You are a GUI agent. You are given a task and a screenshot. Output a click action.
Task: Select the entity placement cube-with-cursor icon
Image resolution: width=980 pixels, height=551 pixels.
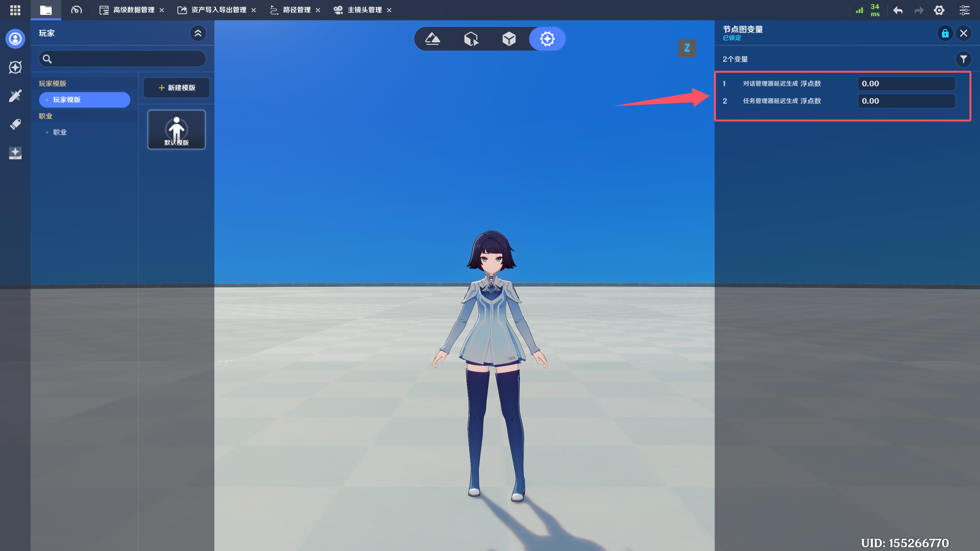click(x=471, y=39)
